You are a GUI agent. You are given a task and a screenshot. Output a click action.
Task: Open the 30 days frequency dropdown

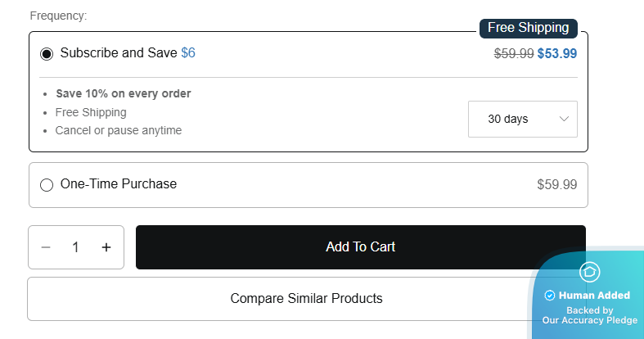tap(522, 119)
